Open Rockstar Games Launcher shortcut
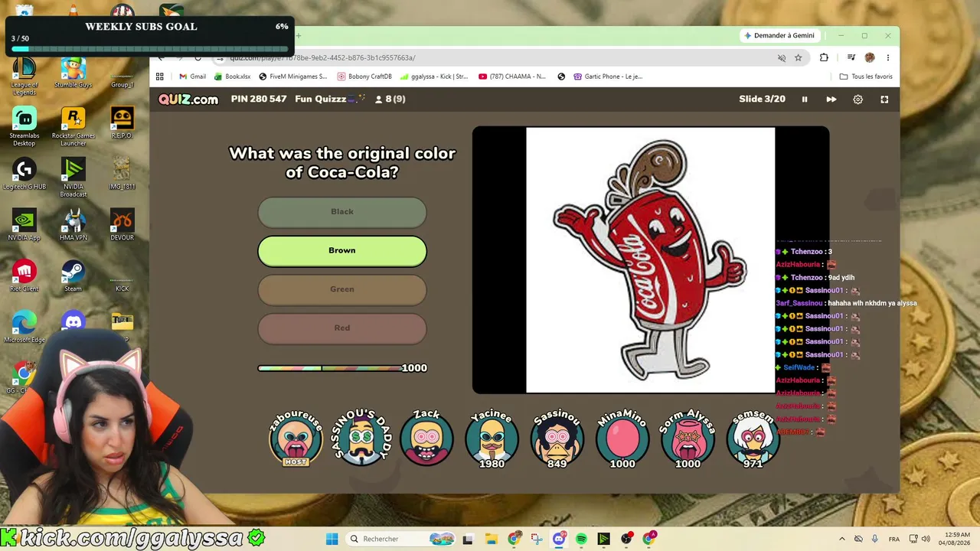Image resolution: width=980 pixels, height=551 pixels. point(73,126)
